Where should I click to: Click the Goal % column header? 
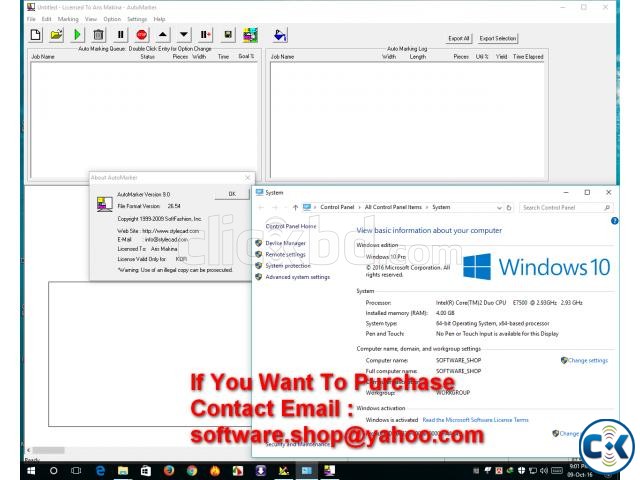pos(246,56)
